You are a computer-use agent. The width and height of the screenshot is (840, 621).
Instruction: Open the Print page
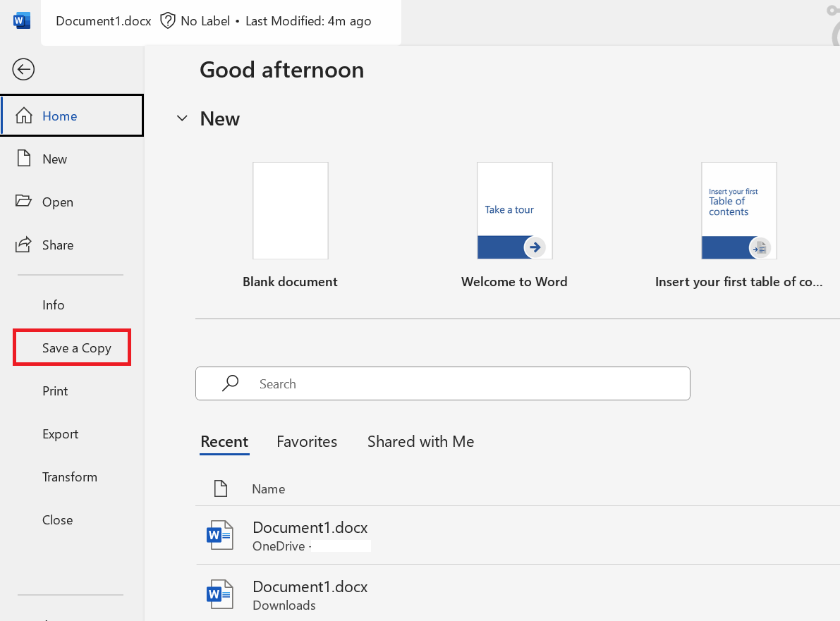click(73, 391)
